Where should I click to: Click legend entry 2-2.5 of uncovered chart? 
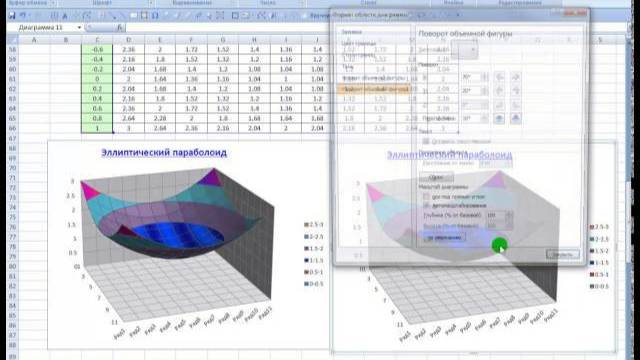[x=314, y=236]
